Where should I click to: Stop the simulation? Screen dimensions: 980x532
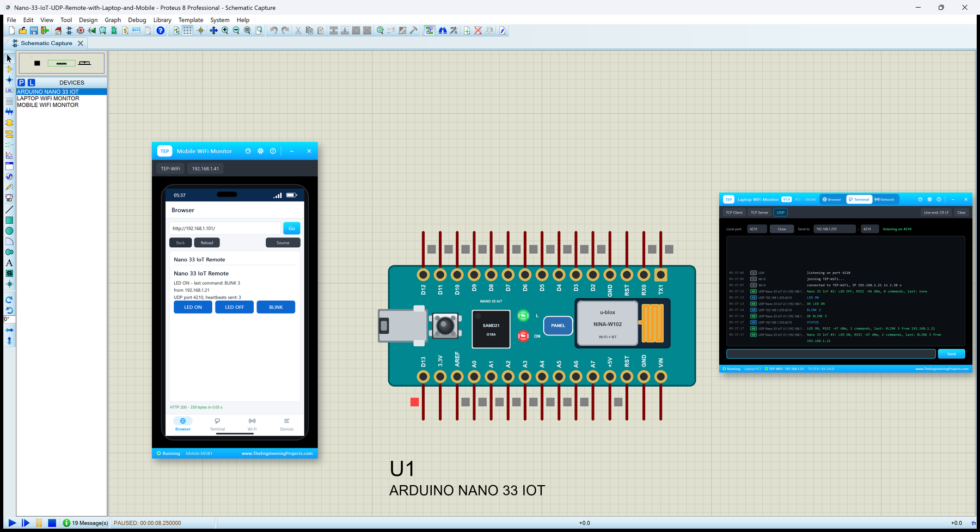pyautogui.click(x=52, y=523)
